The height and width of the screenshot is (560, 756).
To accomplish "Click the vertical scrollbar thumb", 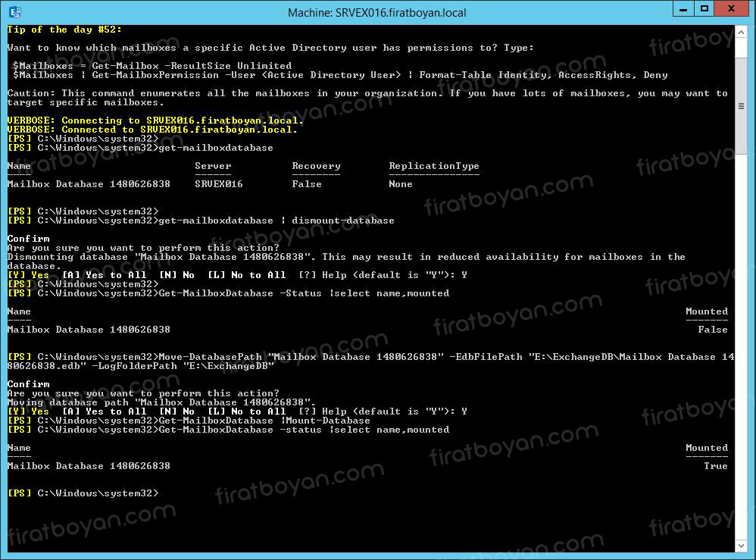I will click(741, 106).
